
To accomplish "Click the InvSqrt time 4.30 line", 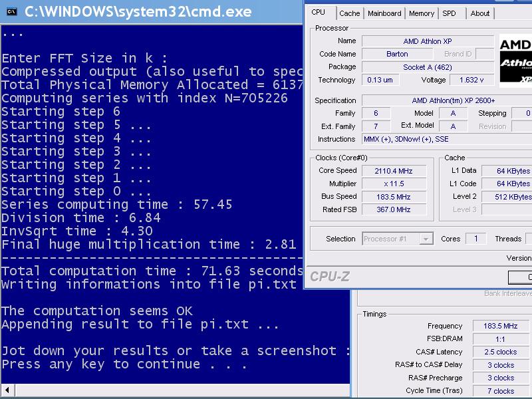I will (77, 231).
